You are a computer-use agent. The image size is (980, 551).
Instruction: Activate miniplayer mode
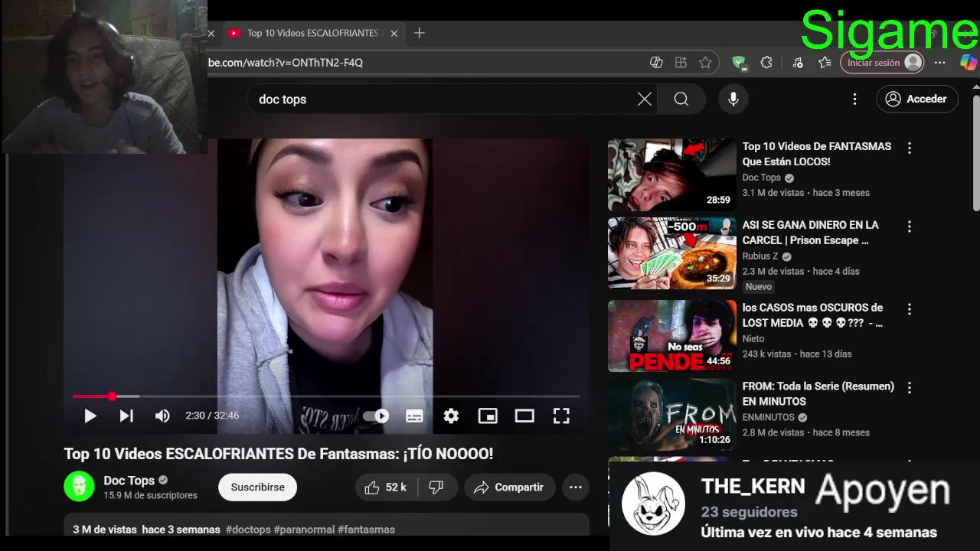(488, 416)
